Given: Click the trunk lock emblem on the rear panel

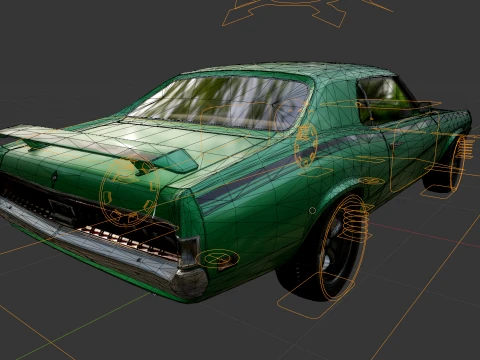Looking at the screenshot, I should point(54,177).
